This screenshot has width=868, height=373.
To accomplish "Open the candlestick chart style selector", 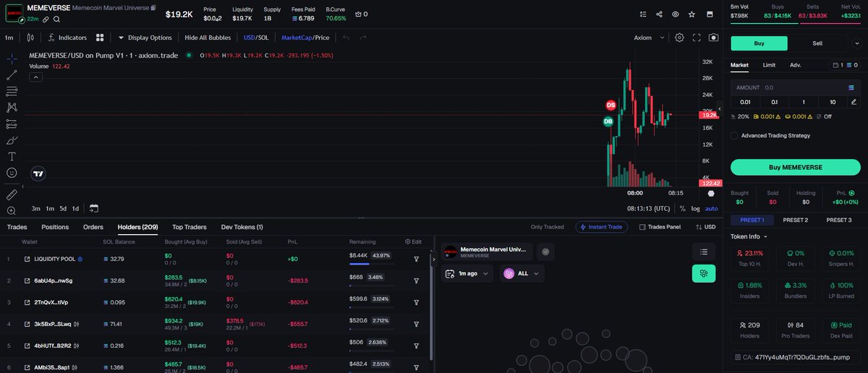I will coord(30,38).
